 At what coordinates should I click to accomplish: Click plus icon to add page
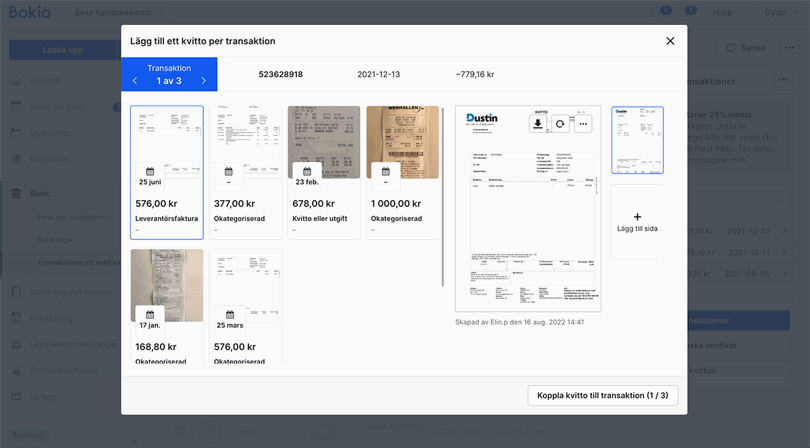[x=637, y=217]
